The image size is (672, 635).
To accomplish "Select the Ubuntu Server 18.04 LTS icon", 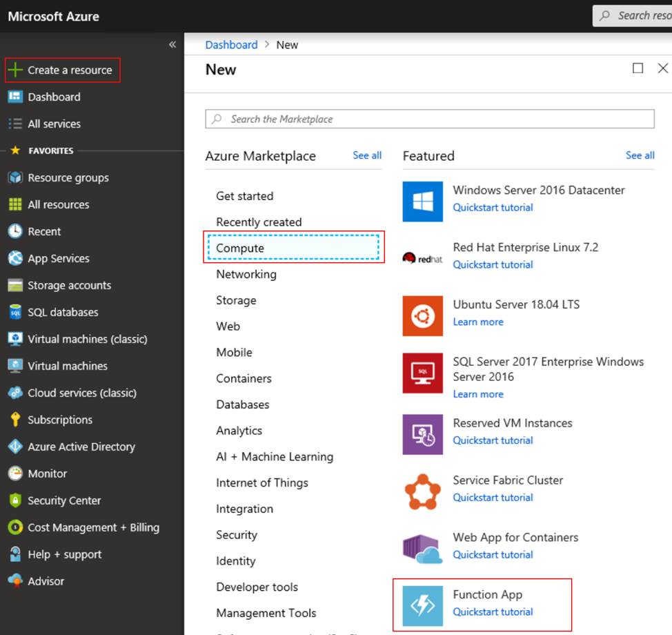I will (422, 315).
